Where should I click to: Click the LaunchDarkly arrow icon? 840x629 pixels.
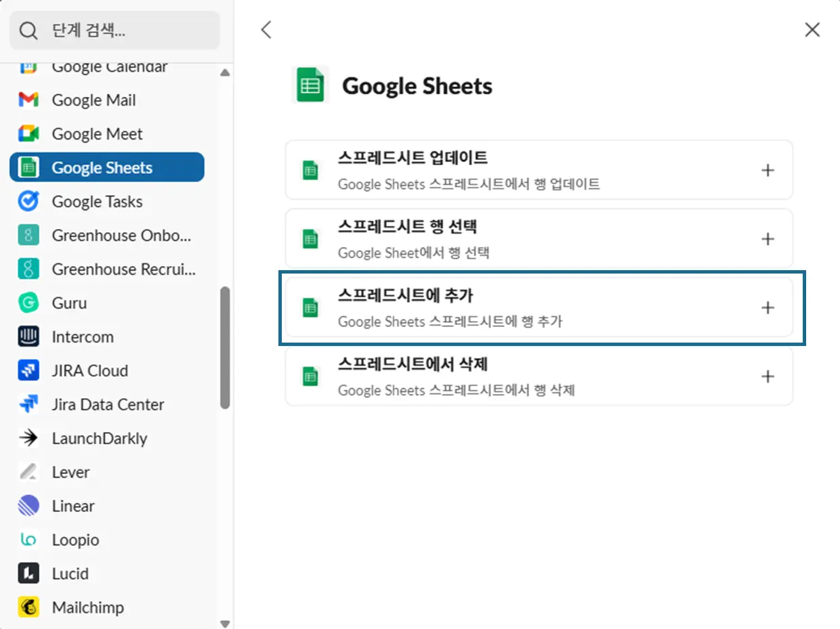28,439
